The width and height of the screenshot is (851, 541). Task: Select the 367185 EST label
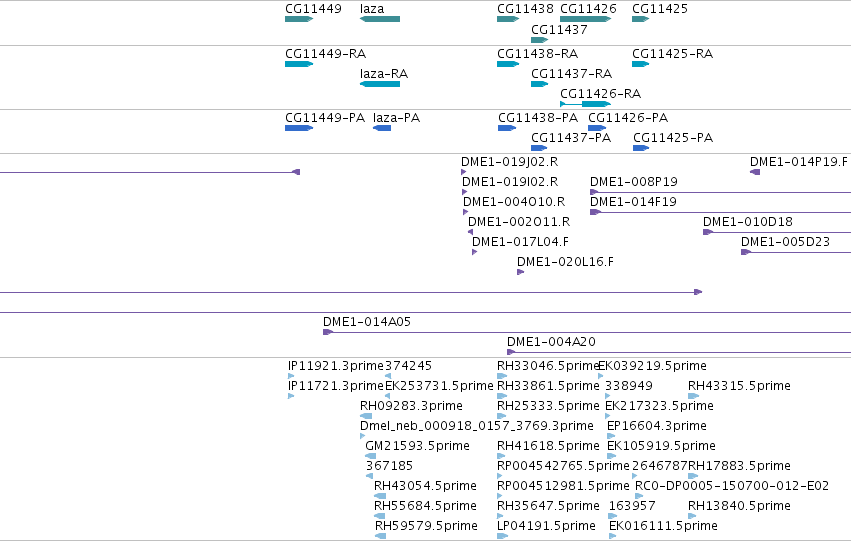[389, 466]
